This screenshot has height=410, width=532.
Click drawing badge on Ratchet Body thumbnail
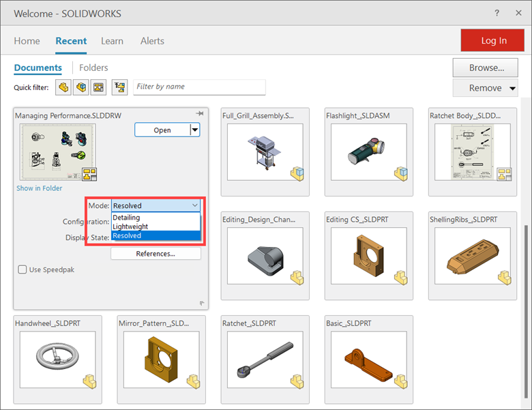pyautogui.click(x=505, y=174)
